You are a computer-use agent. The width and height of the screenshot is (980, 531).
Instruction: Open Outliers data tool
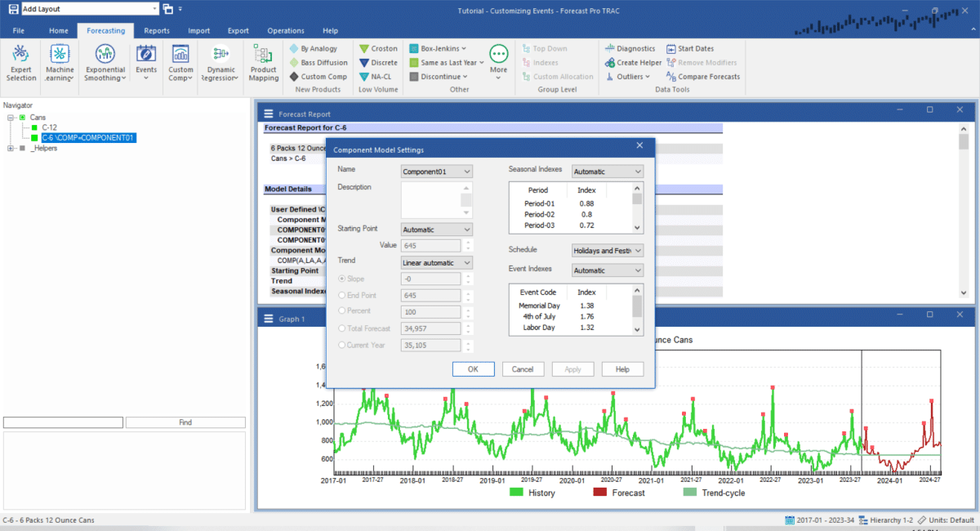click(x=627, y=76)
